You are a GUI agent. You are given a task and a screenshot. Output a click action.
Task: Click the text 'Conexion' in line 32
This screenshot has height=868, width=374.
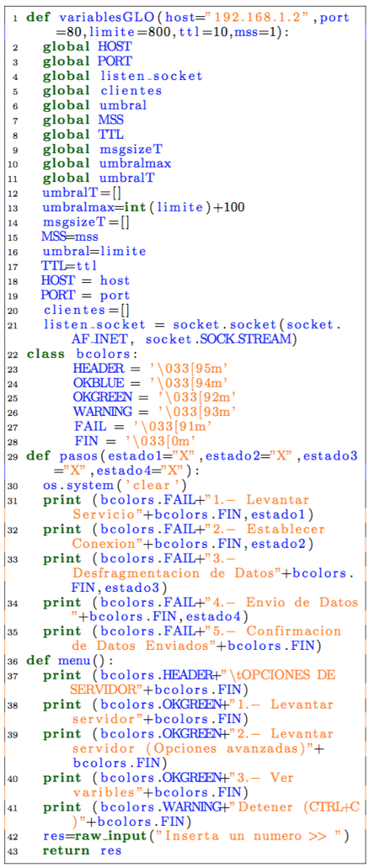pyautogui.click(x=104, y=544)
